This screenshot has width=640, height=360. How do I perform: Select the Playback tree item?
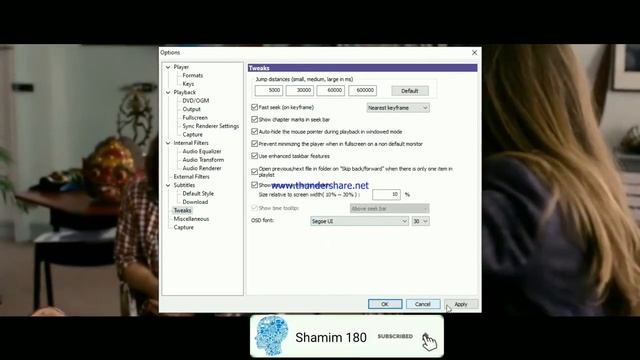pyautogui.click(x=184, y=92)
